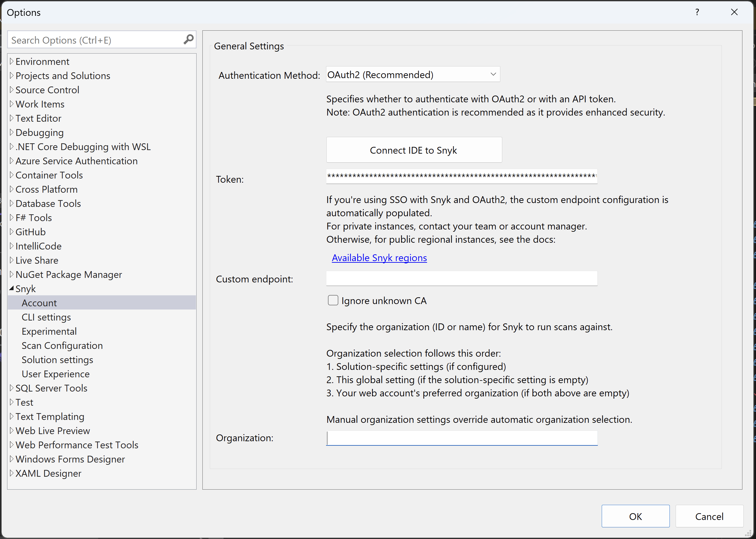The width and height of the screenshot is (756, 539).
Task: Go to Solution settings page
Action: click(x=57, y=360)
